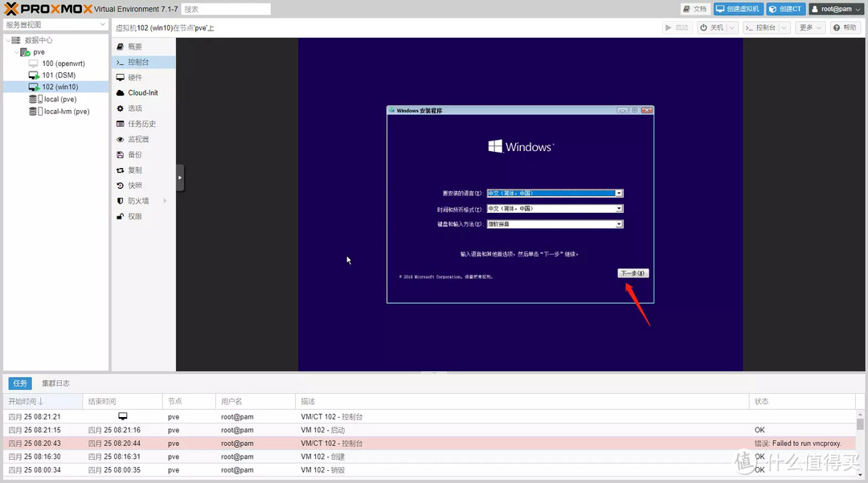Open the 控制台 console menu item
This screenshot has width=868, height=483.
click(143, 62)
